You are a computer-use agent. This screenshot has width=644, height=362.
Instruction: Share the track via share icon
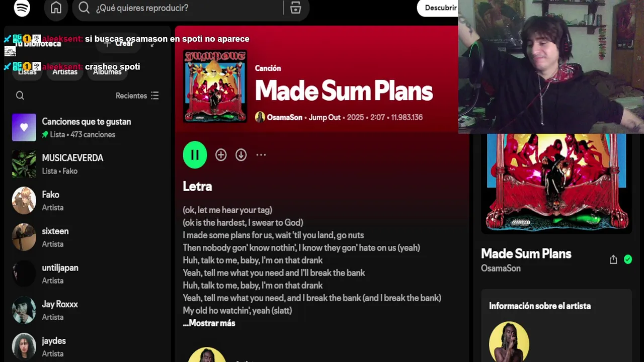point(613,259)
